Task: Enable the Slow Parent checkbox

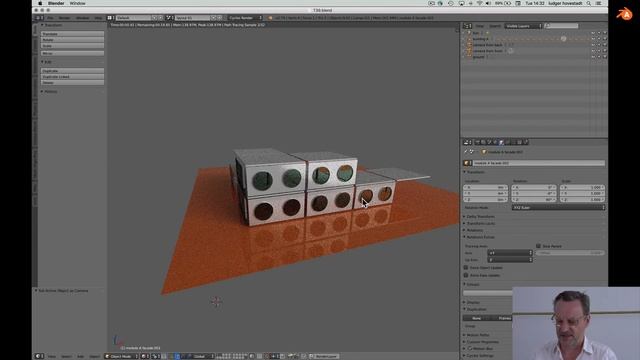Action: [x=538, y=246]
